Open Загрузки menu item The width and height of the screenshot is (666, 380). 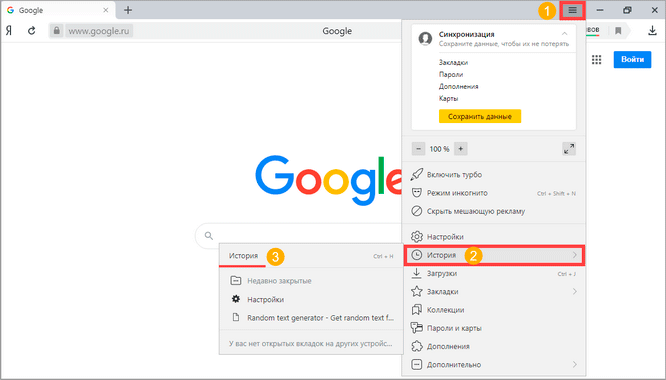click(494, 273)
